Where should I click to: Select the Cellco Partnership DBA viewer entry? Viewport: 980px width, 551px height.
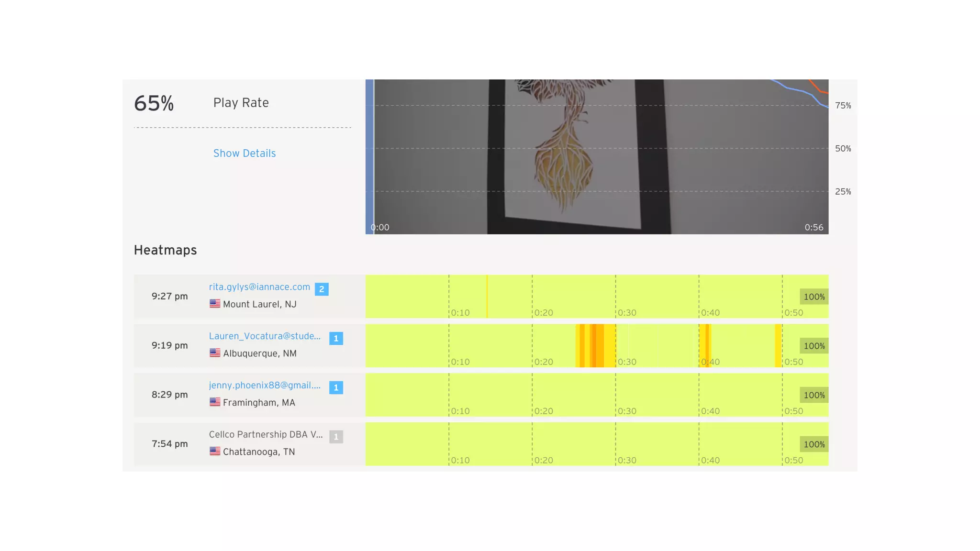pyautogui.click(x=266, y=435)
